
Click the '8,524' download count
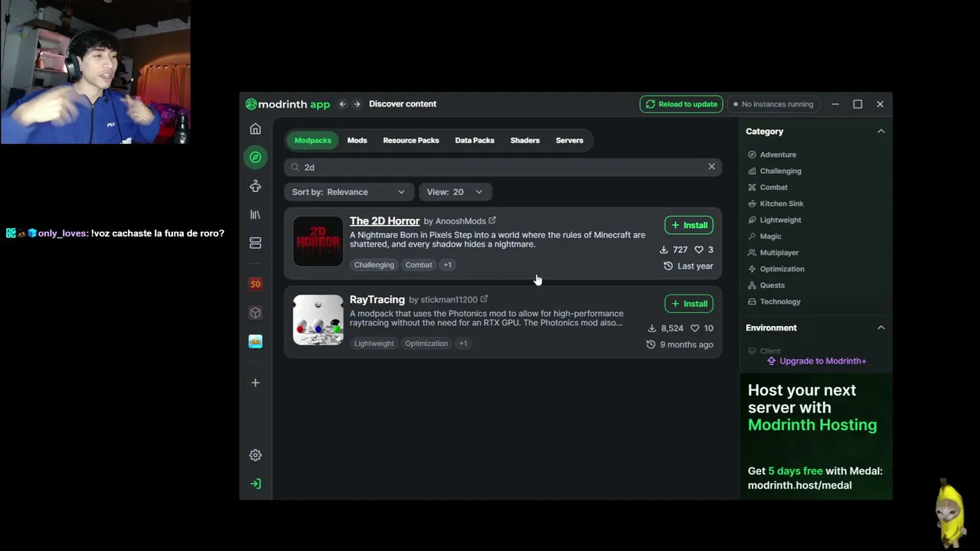665,328
